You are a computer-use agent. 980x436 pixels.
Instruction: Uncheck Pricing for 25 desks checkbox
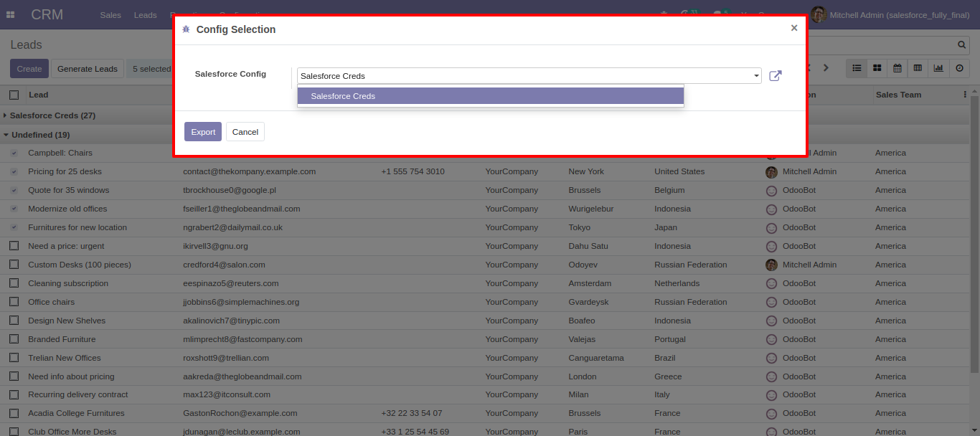[x=14, y=171]
